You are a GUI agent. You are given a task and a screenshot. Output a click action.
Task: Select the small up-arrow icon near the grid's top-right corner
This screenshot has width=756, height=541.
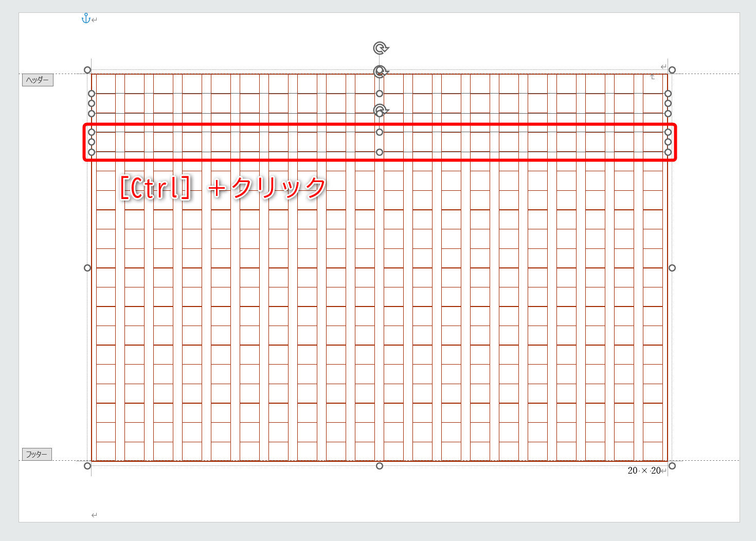tap(652, 77)
